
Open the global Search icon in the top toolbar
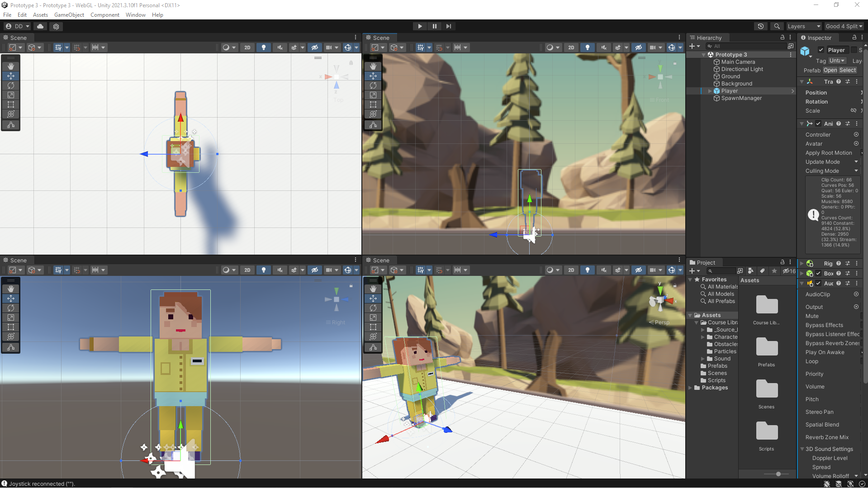(777, 26)
